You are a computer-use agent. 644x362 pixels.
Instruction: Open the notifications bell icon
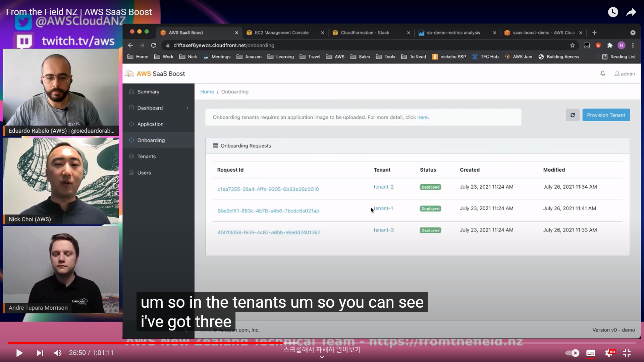(602, 73)
